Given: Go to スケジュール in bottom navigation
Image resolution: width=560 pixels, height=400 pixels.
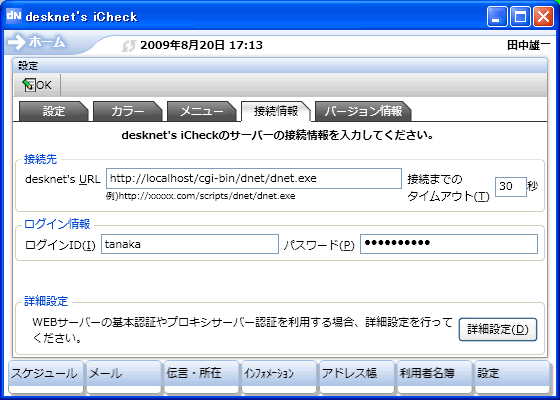Looking at the screenshot, I should pyautogui.click(x=45, y=377).
